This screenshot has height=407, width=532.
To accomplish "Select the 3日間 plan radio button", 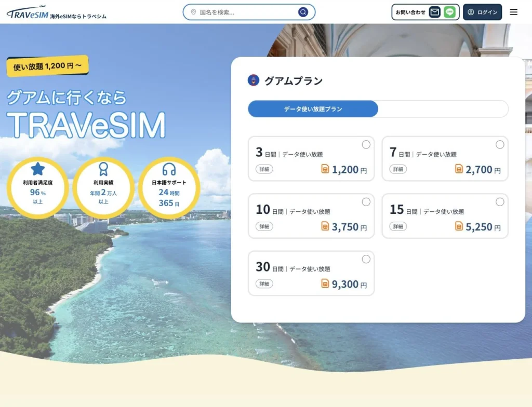I will [x=366, y=144].
